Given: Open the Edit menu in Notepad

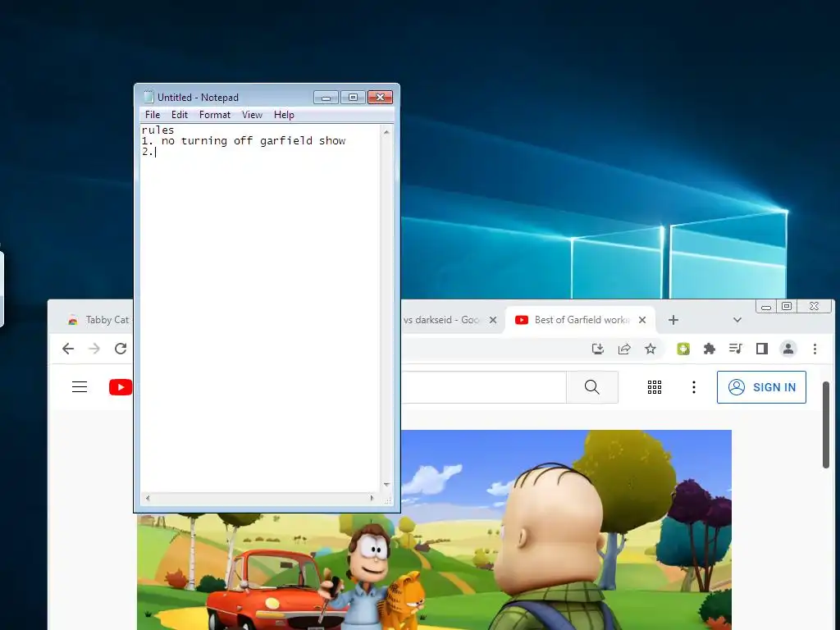Looking at the screenshot, I should [180, 115].
